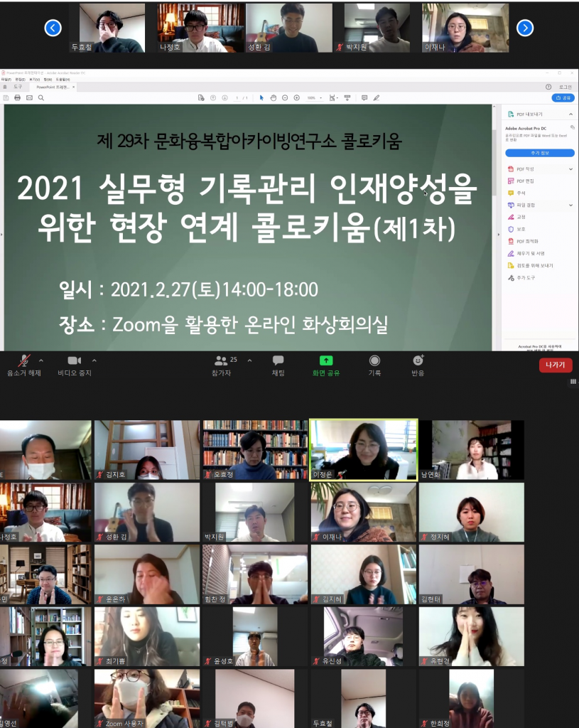The image size is (579, 728).
Task: Click the blue right arrow to see more participants
Action: (x=524, y=26)
